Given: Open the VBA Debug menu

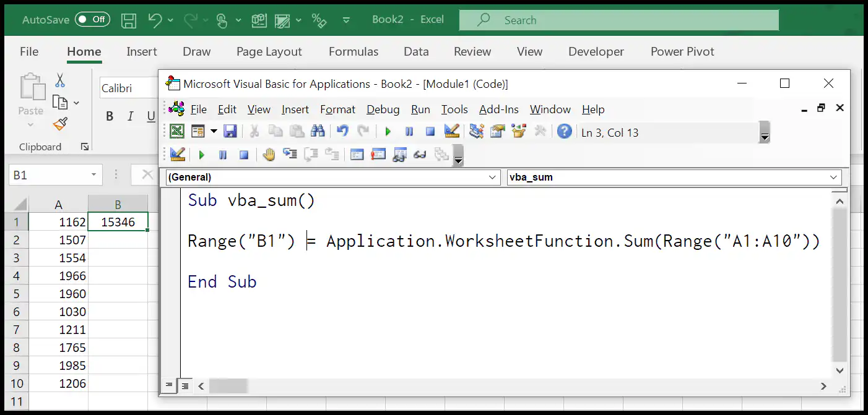Looking at the screenshot, I should click(383, 109).
